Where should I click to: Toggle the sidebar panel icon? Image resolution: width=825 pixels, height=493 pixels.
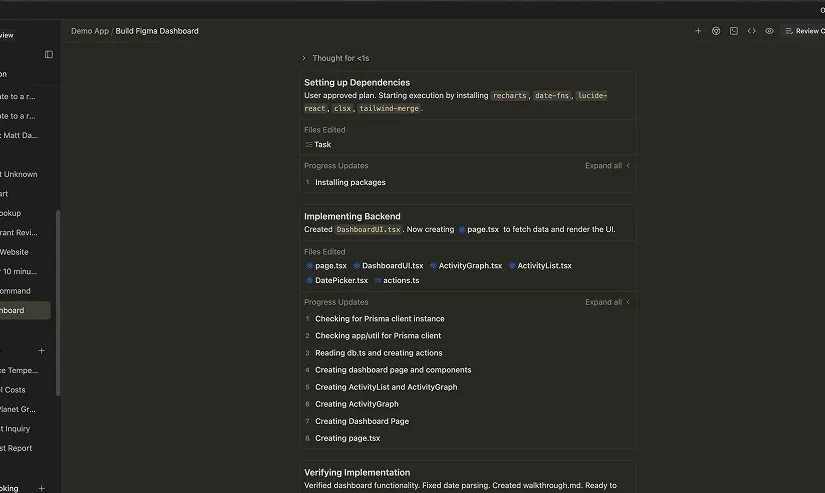click(49, 54)
